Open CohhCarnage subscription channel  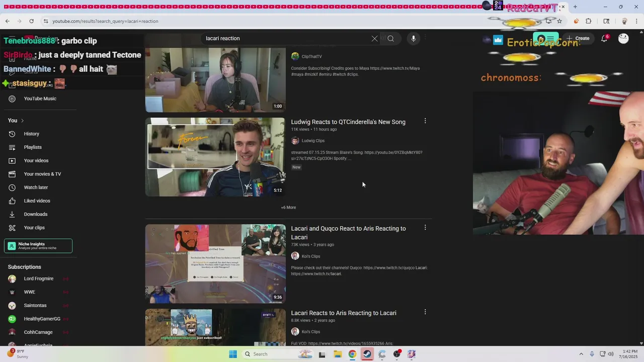39,332
